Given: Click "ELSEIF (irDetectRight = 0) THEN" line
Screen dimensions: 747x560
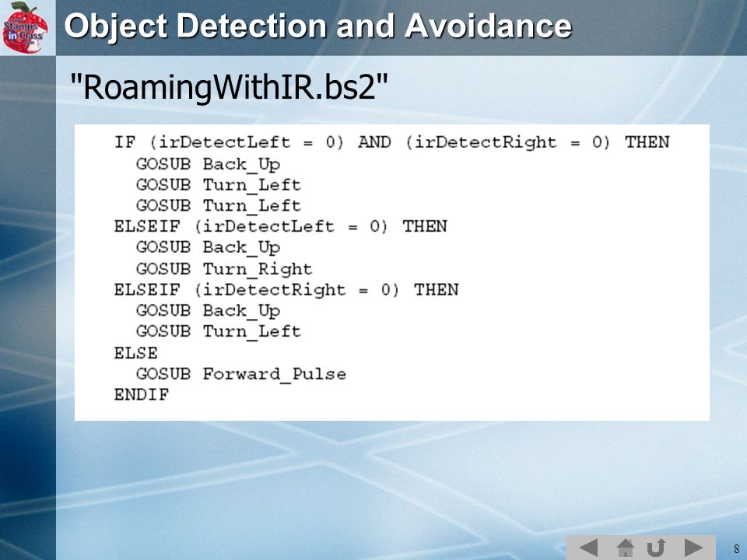Looking at the screenshot, I should [x=286, y=289].
